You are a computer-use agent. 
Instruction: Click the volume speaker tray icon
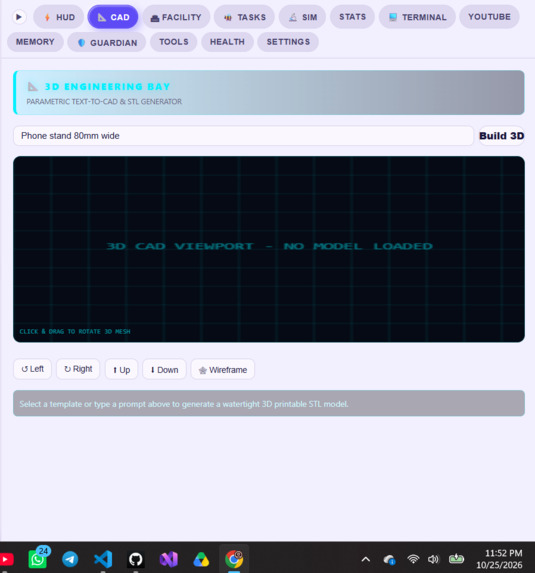(433, 559)
